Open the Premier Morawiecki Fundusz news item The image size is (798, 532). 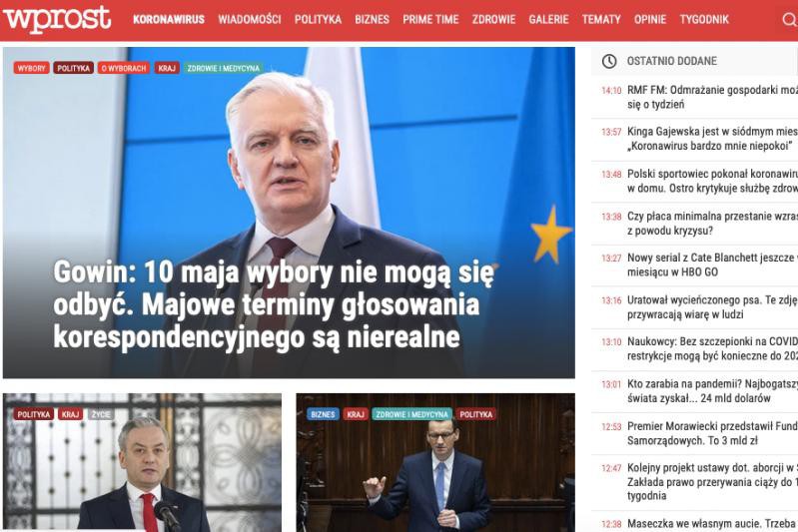[699, 433]
